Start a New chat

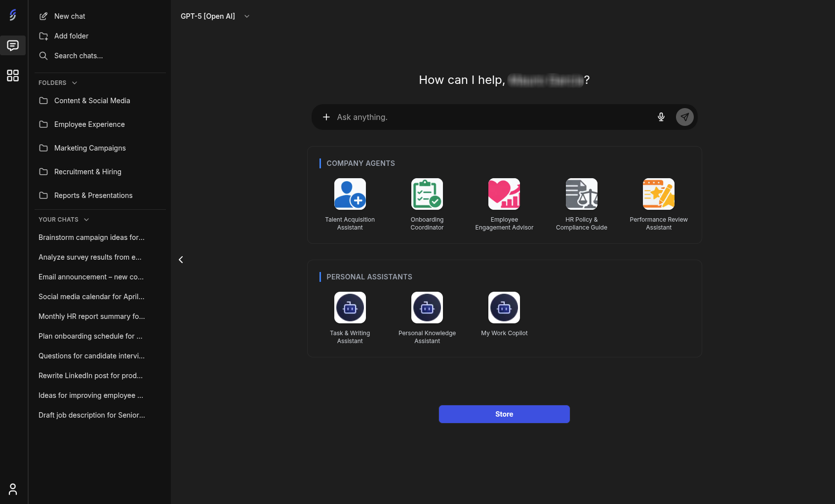coord(69,16)
